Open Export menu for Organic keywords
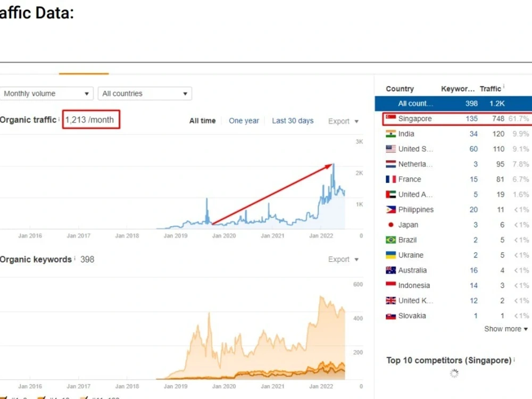 click(x=343, y=259)
